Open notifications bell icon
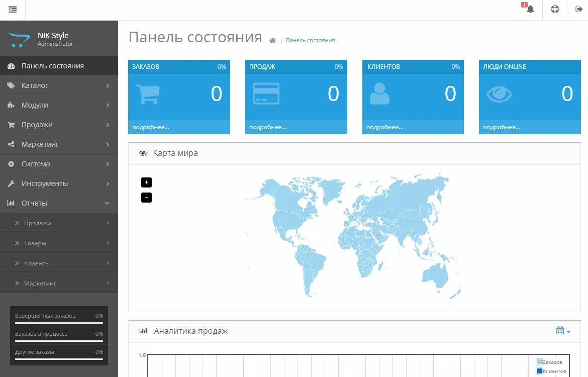588x377 pixels. (x=530, y=10)
